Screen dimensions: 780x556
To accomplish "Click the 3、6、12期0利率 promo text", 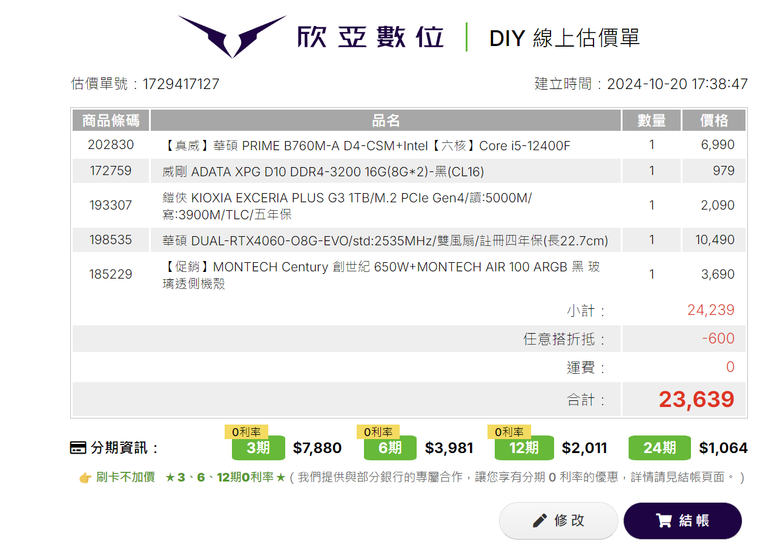I will [225, 477].
